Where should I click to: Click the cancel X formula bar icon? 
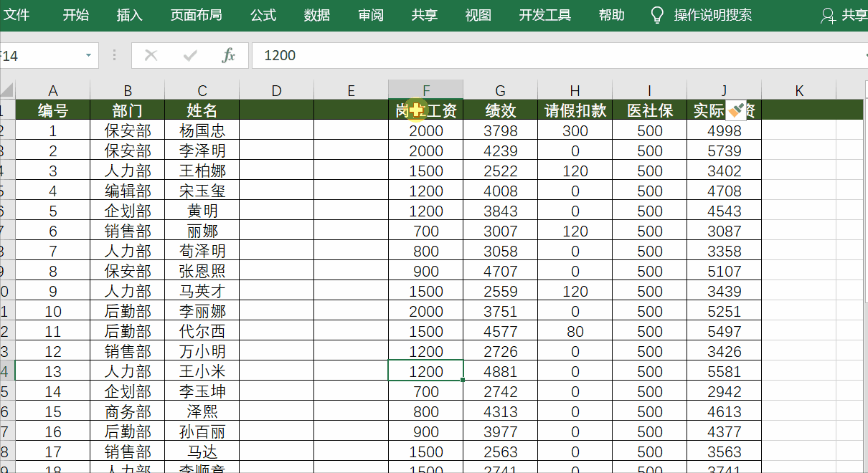tap(151, 55)
